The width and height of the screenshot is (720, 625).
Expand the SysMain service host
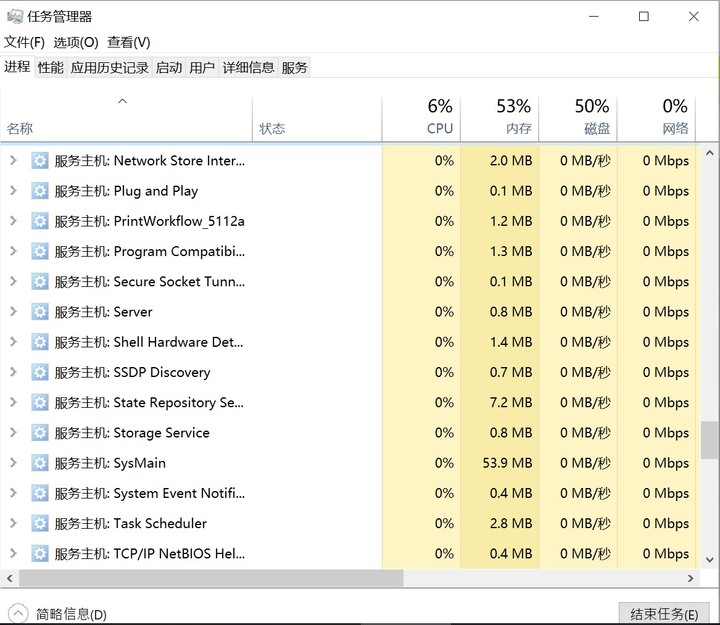point(13,462)
